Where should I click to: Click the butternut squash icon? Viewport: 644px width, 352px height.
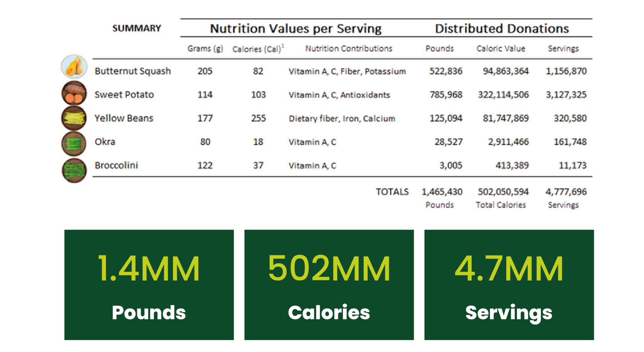click(74, 67)
